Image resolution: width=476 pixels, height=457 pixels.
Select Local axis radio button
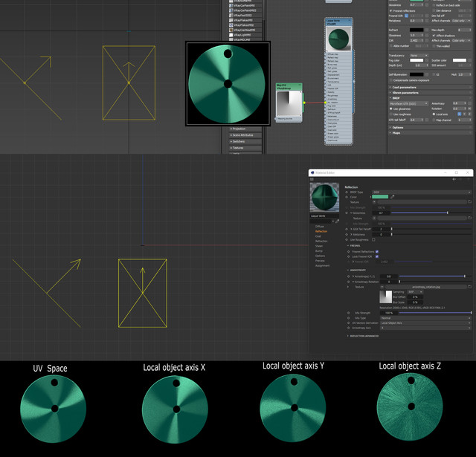coord(434,114)
